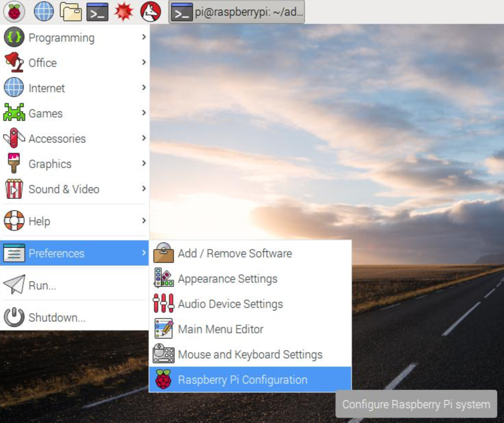504x423 pixels.
Task: Click the Audio Device Settings mixer icon
Action: 163,303
